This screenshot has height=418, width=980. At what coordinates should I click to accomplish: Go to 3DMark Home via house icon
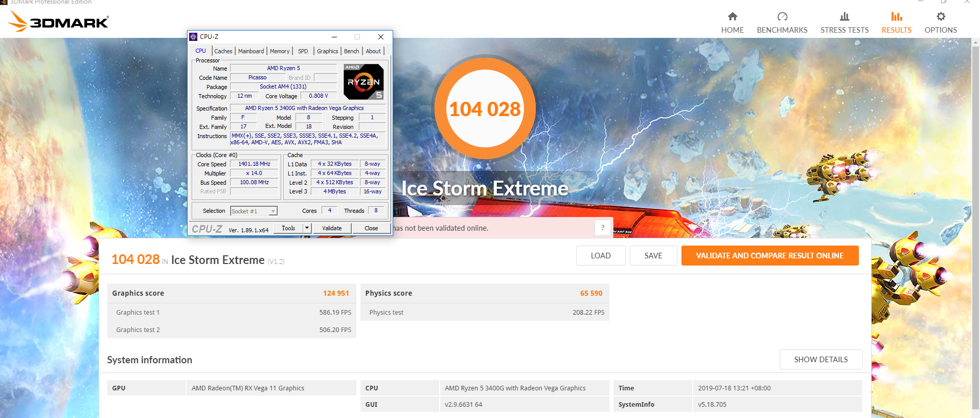click(732, 16)
